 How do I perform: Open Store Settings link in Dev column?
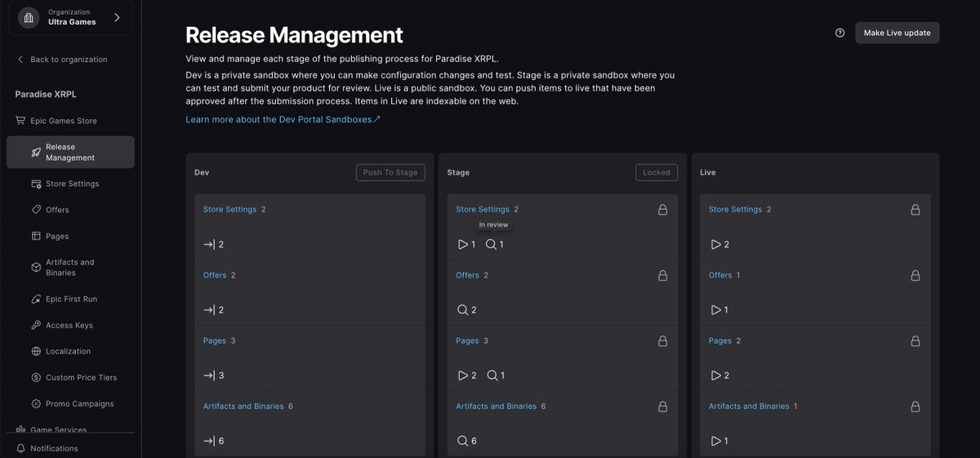pyautogui.click(x=229, y=209)
